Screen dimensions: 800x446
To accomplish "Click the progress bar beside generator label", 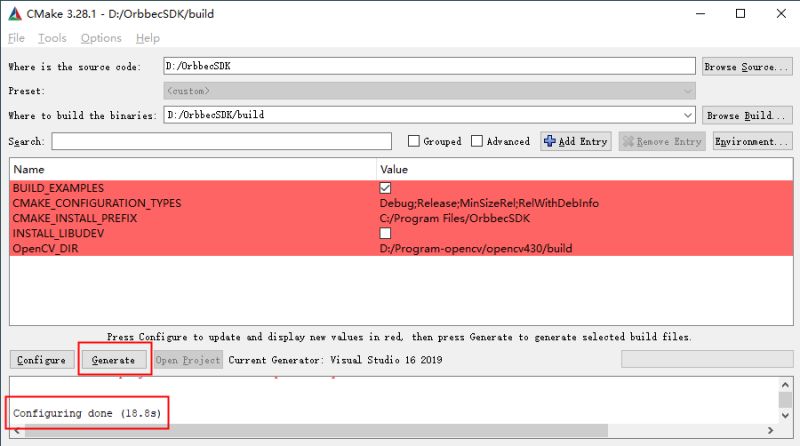I will [707, 359].
